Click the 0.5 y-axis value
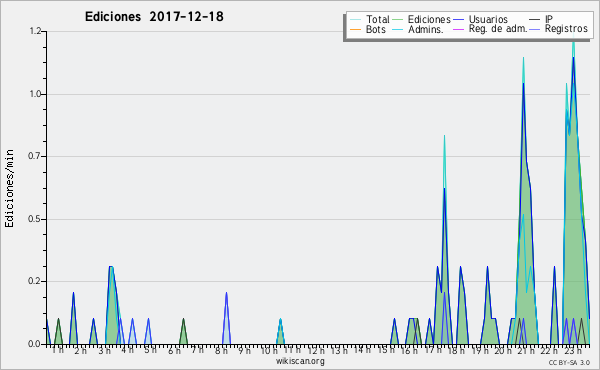Image resolution: width=600 pixels, height=370 pixels. click(x=35, y=219)
